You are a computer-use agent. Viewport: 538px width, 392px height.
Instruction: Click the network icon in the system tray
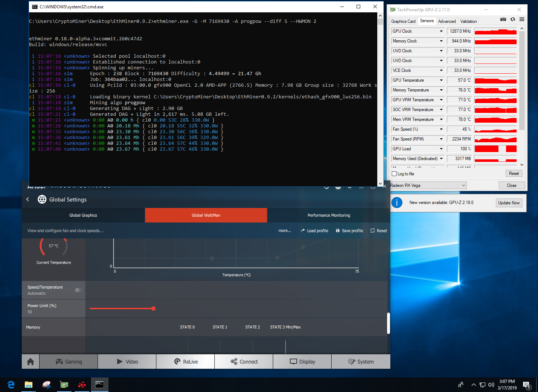482,385
